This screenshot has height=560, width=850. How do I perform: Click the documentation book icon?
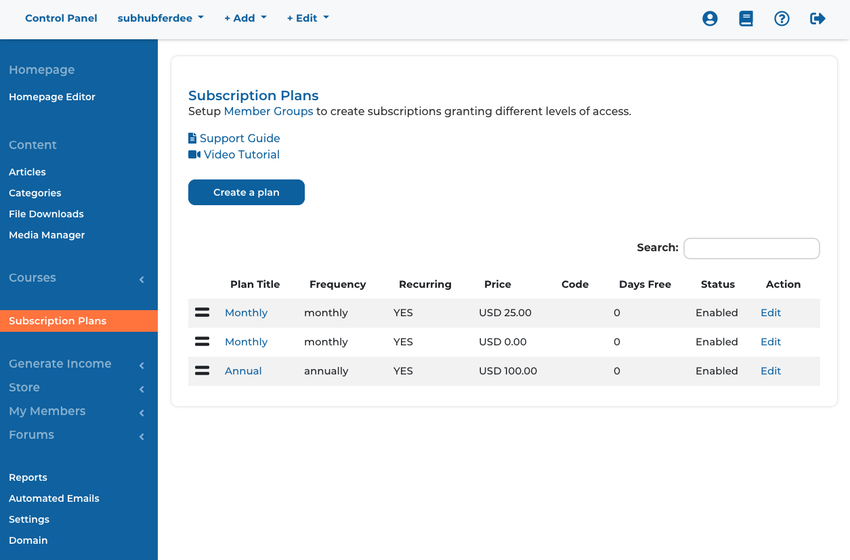coord(746,18)
